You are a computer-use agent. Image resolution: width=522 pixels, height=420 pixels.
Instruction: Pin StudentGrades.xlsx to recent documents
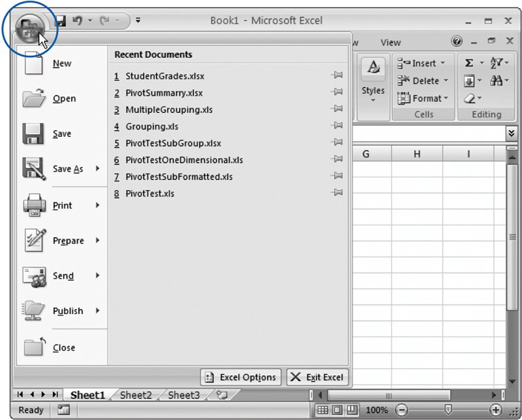point(336,76)
